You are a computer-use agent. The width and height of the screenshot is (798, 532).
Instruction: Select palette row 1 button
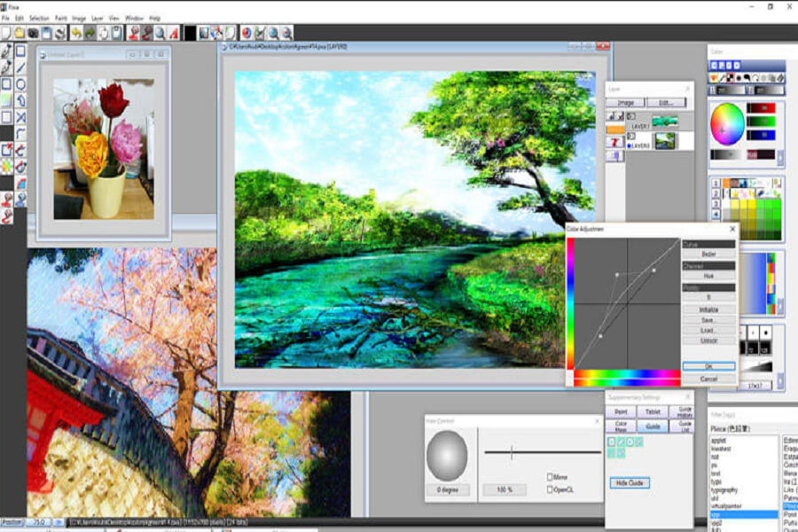tap(716, 184)
